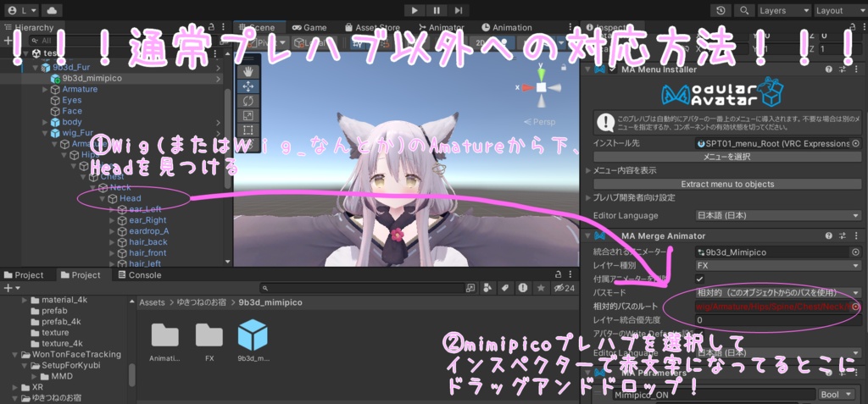
Task: Click メニューを選択 button
Action: coord(727,158)
